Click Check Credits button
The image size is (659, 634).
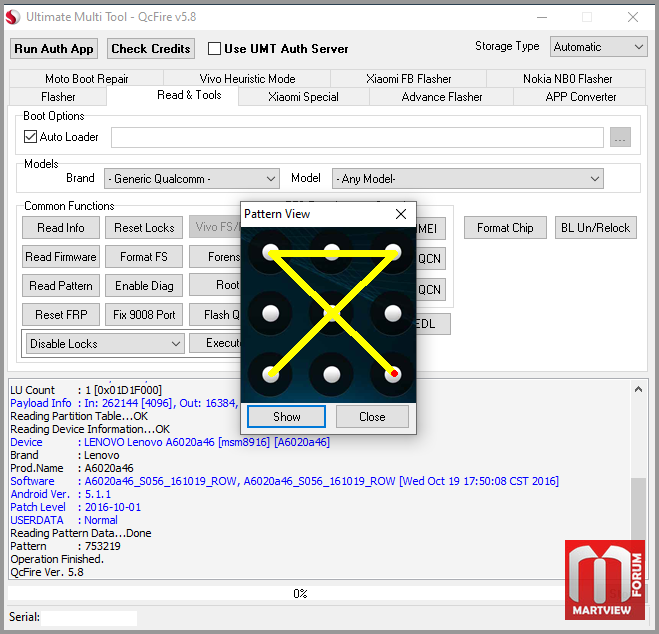click(151, 49)
